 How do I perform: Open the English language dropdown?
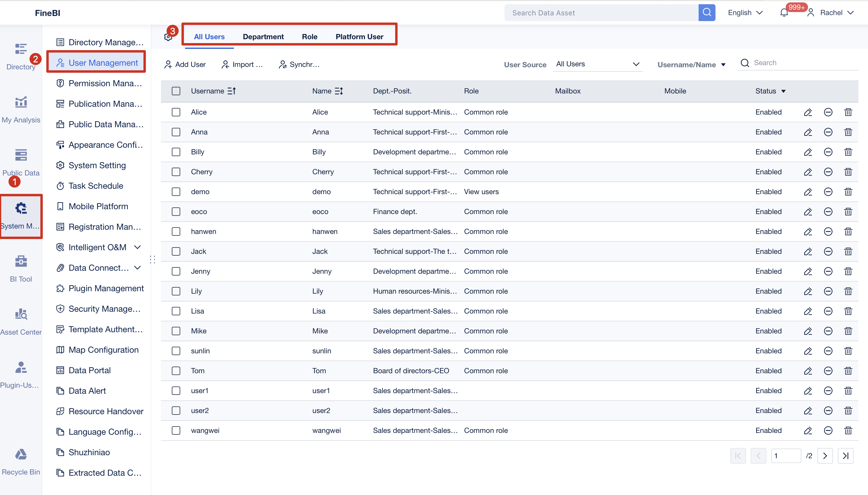pos(745,13)
